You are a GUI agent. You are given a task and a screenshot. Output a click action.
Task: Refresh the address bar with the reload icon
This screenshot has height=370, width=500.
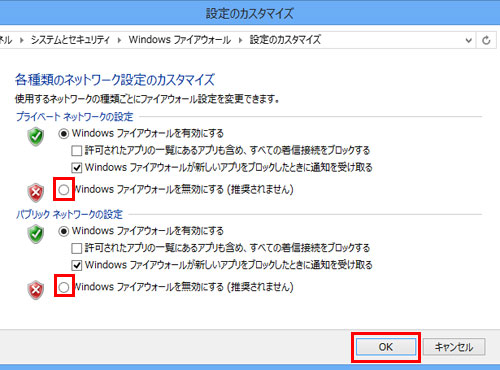click(486, 40)
